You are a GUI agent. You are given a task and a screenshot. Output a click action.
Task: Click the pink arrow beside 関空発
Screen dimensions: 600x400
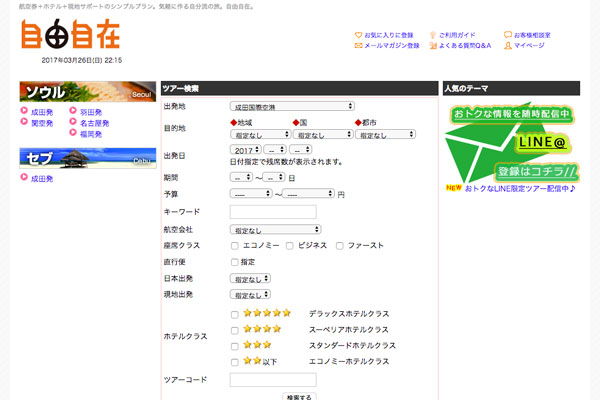(x=24, y=122)
